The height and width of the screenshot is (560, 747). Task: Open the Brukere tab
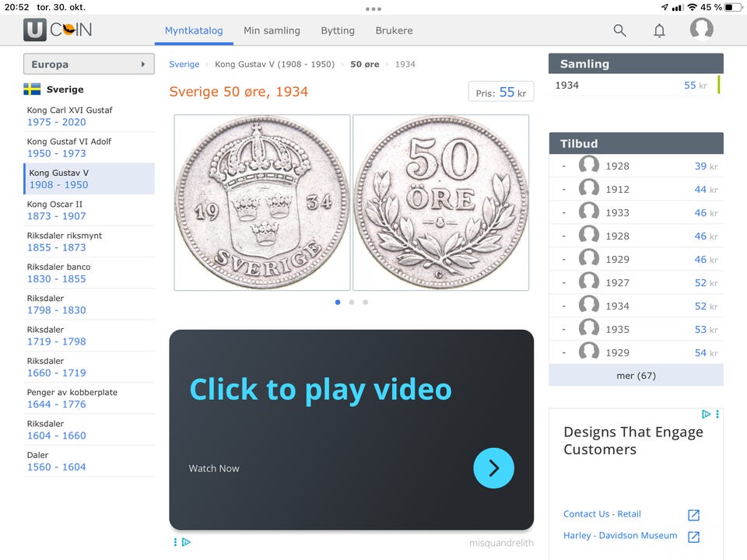(x=394, y=30)
